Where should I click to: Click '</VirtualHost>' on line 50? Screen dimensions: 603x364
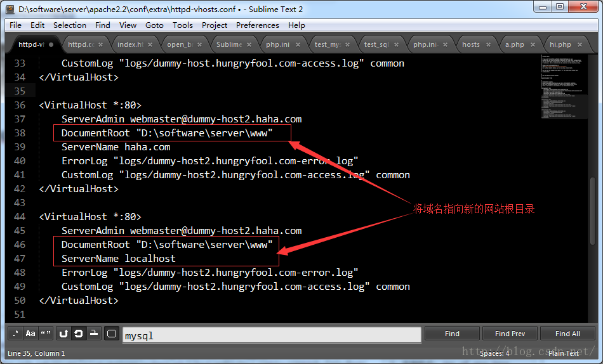tap(79, 301)
